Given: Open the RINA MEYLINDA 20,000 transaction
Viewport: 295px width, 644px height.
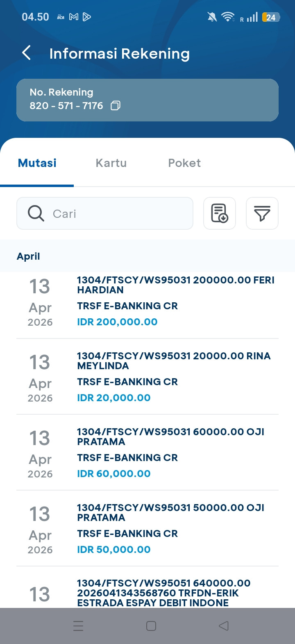Looking at the screenshot, I should click(147, 377).
